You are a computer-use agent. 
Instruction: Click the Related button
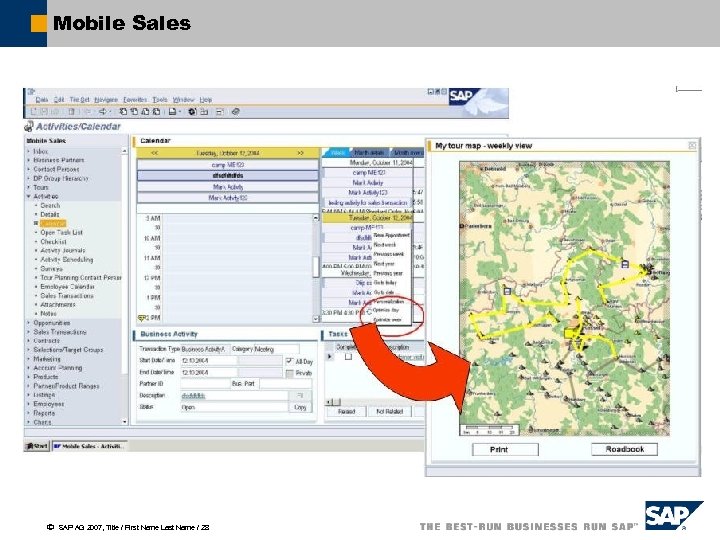pos(346,411)
